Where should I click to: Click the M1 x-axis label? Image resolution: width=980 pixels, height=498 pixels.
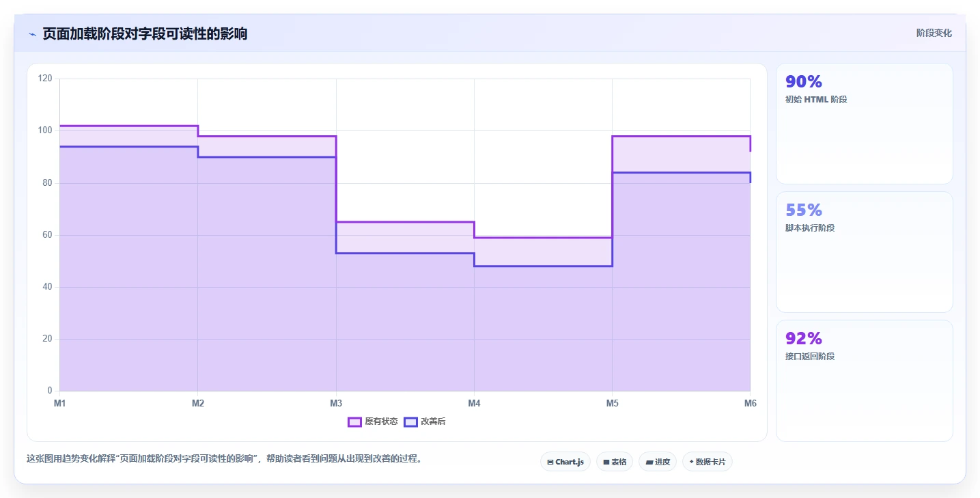click(60, 404)
